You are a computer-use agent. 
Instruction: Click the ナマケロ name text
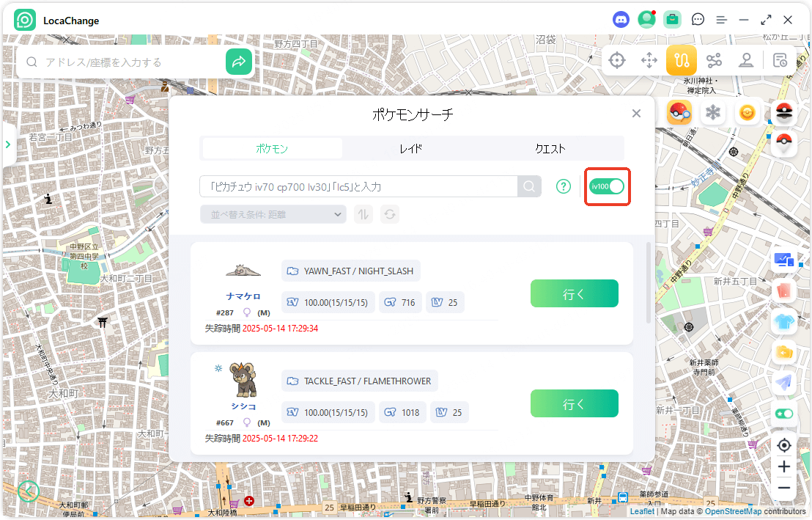(243, 296)
